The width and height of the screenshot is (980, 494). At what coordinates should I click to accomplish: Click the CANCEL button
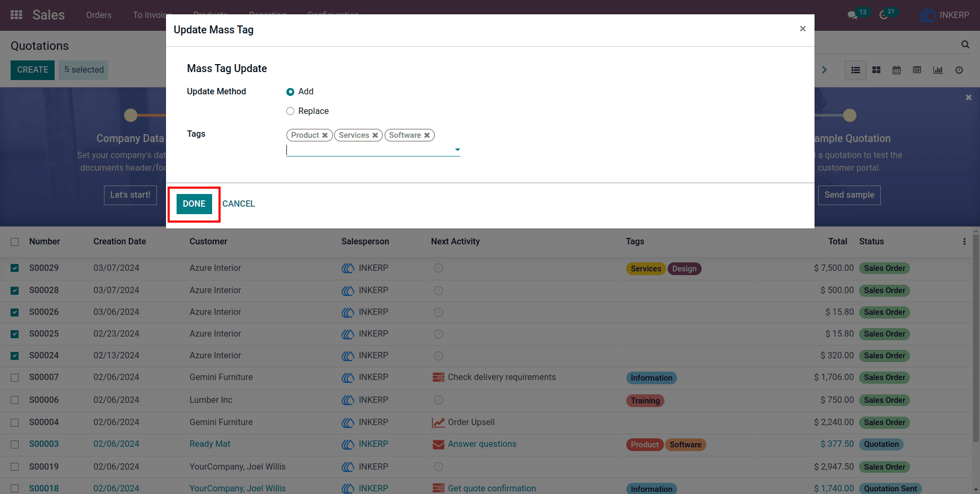(x=239, y=204)
